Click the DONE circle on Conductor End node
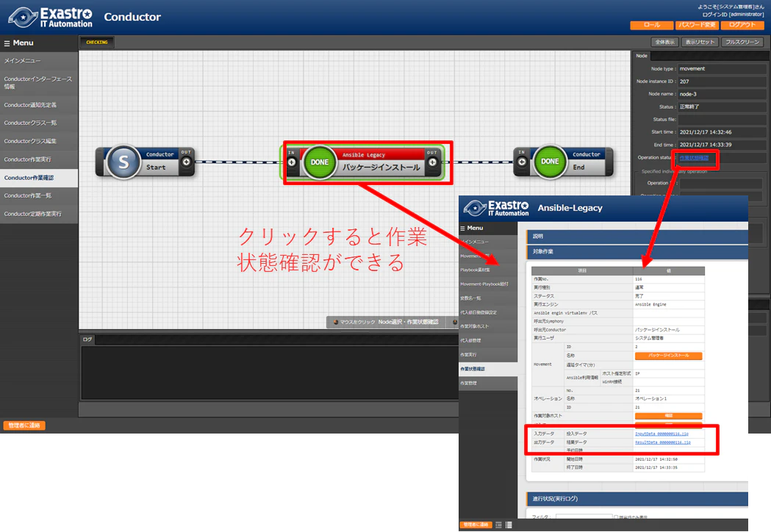This screenshot has width=771, height=532. (550, 161)
